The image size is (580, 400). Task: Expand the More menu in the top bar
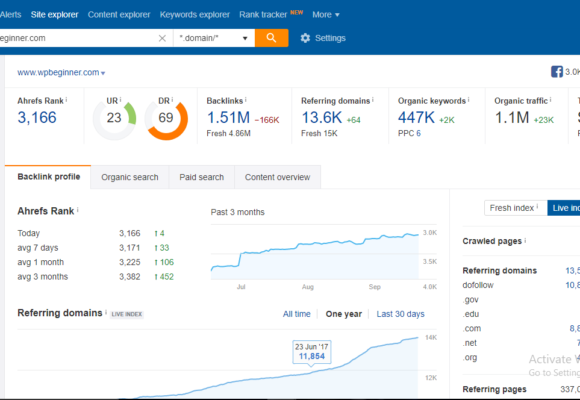tap(326, 15)
